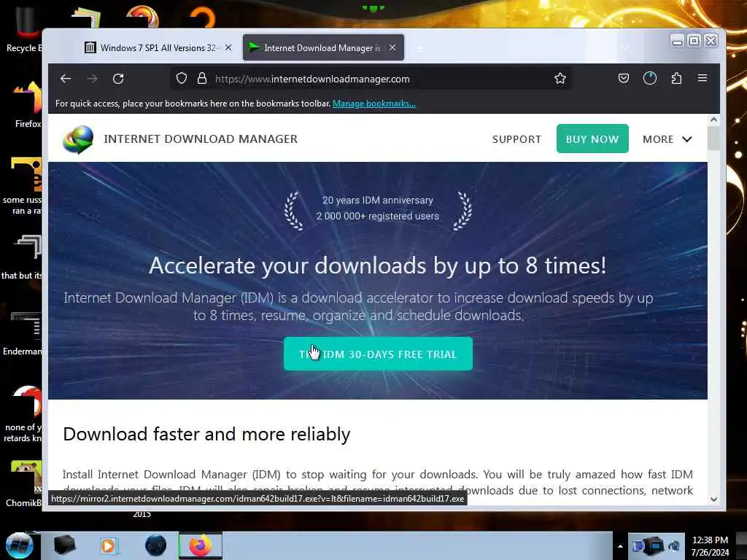Click the Internet Download Manager globe logo
This screenshot has width=747, height=560.
pos(78,139)
